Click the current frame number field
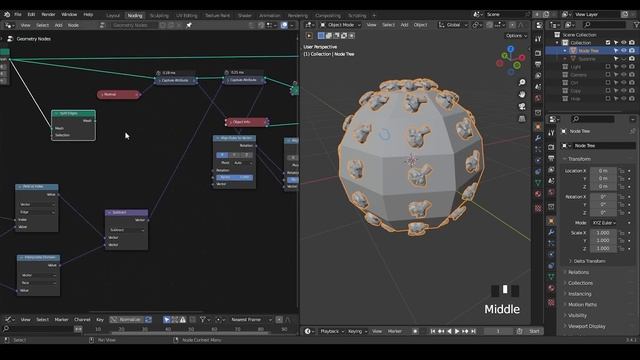Viewport: 640px width, 360px height. click(498, 331)
